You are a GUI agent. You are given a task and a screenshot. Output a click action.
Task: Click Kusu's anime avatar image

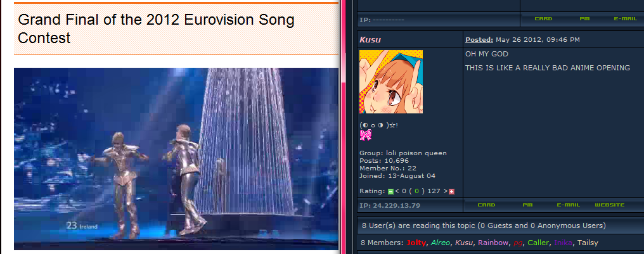pyautogui.click(x=390, y=82)
